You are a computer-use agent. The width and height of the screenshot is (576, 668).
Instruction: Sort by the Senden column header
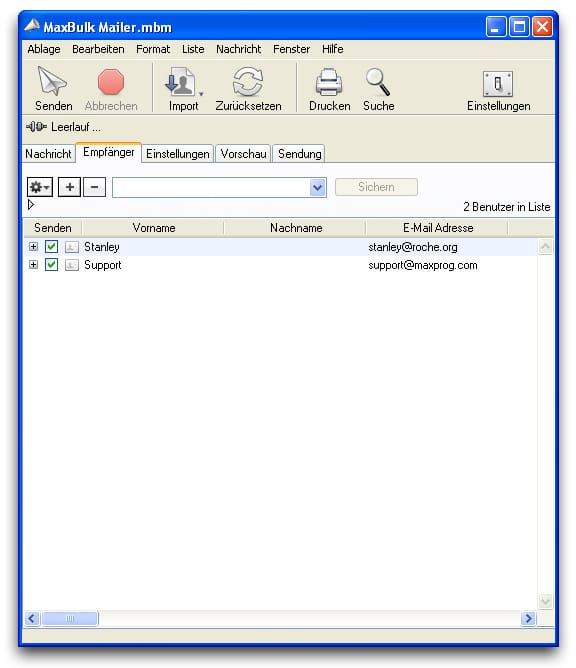pyautogui.click(x=53, y=228)
